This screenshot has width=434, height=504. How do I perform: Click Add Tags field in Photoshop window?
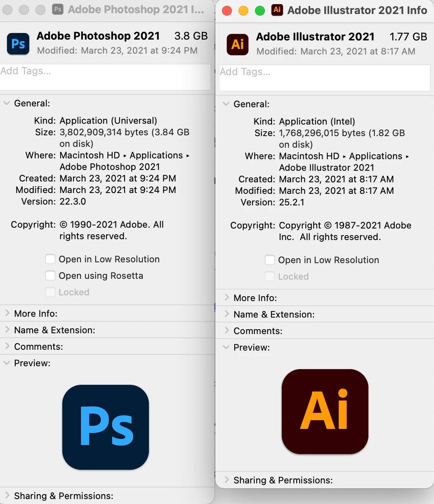pos(105,77)
